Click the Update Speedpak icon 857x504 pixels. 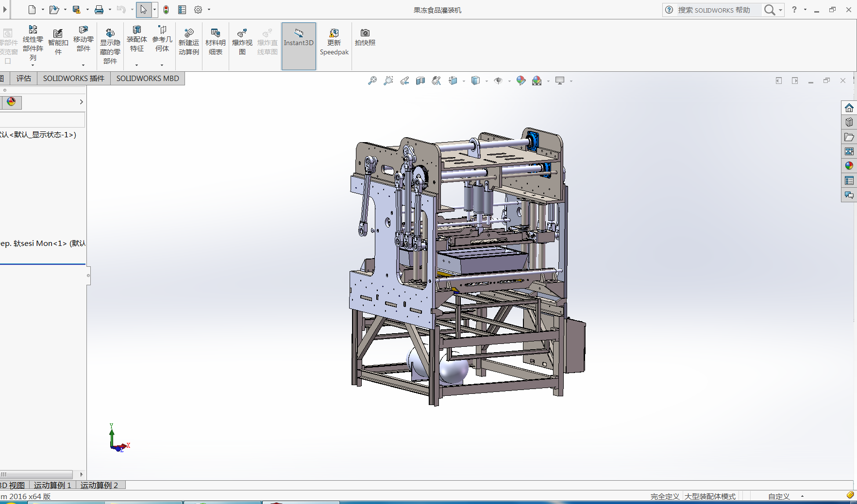334,42
